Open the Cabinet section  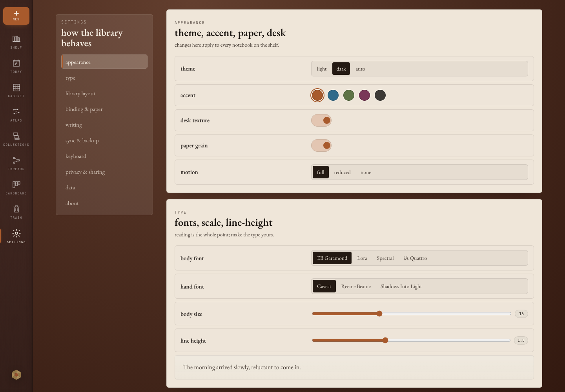click(x=16, y=90)
